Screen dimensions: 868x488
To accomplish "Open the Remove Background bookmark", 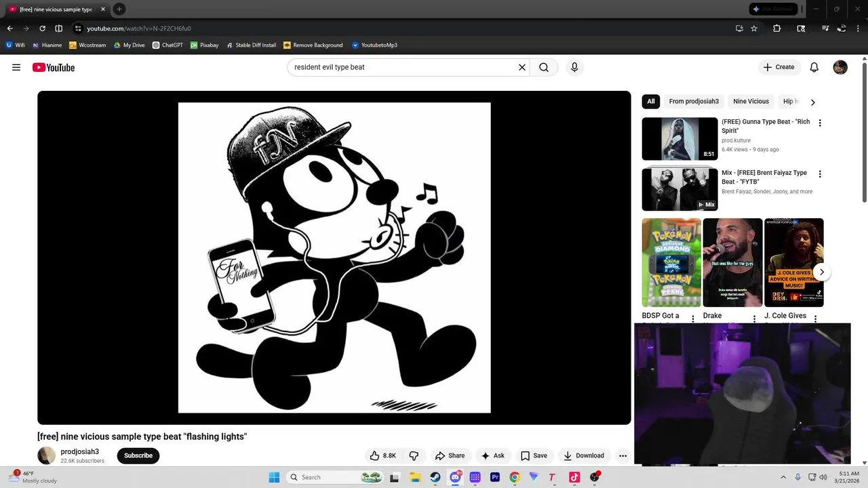I will pyautogui.click(x=313, y=45).
